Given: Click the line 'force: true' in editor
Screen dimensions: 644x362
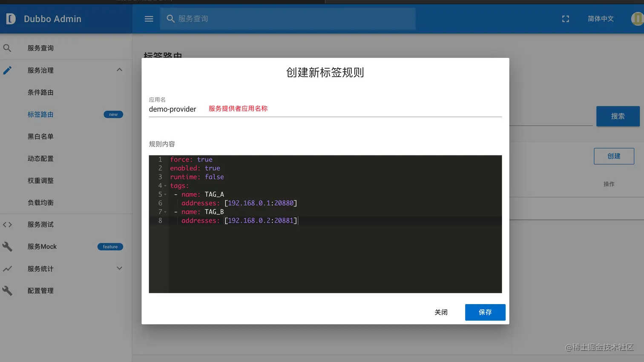Looking at the screenshot, I should 191,160.
